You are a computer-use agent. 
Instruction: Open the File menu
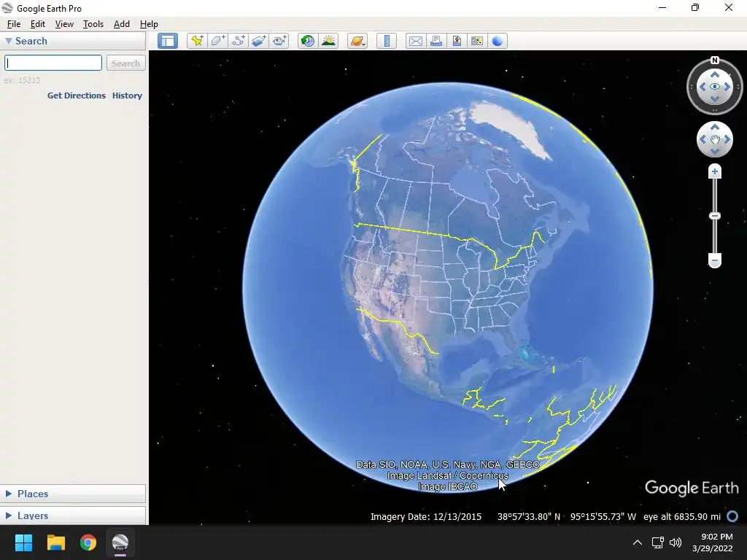[x=14, y=24]
